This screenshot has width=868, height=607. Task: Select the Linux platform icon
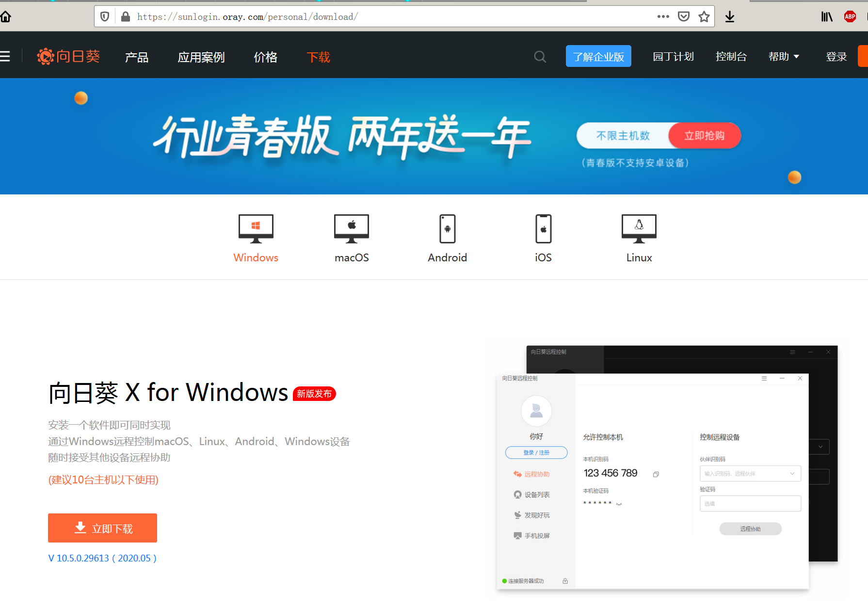tap(639, 229)
